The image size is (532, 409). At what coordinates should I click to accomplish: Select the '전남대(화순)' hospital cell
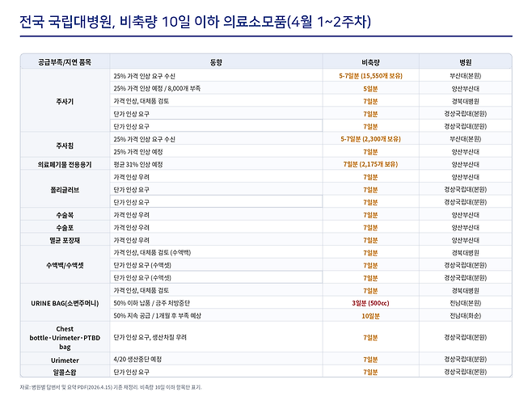coord(466,316)
